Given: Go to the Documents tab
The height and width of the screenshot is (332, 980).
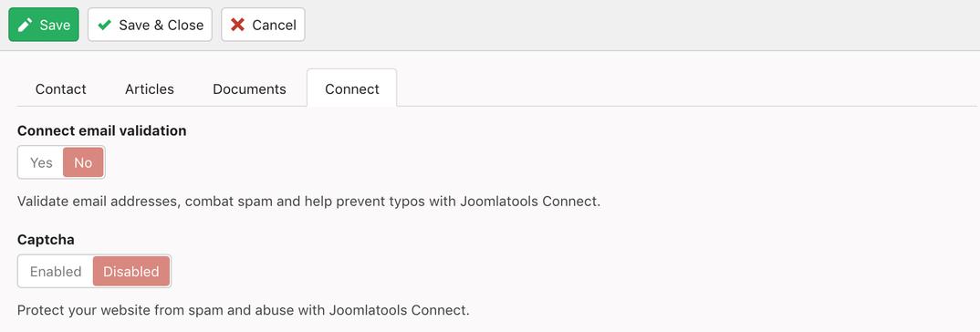Looking at the screenshot, I should tap(249, 88).
